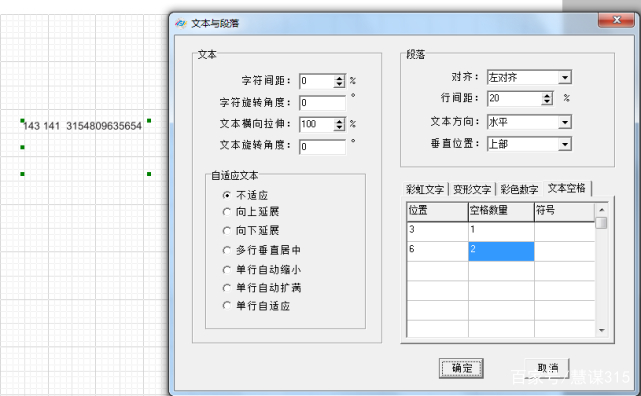This screenshot has width=641, height=396.
Task: Select text object 143 141 3154809635654 on canvas
Action: (x=82, y=126)
